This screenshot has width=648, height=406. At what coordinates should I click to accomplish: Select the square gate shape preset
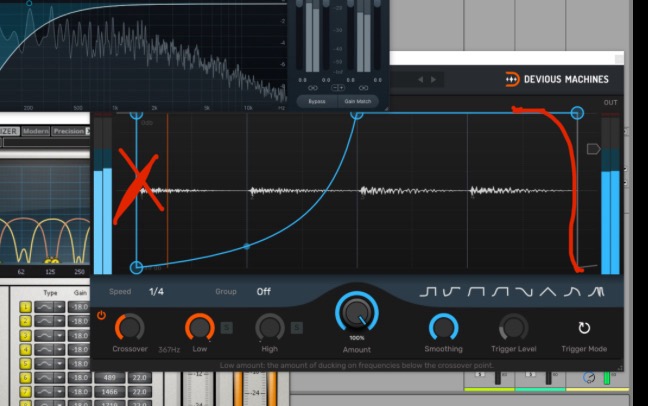(x=476, y=292)
